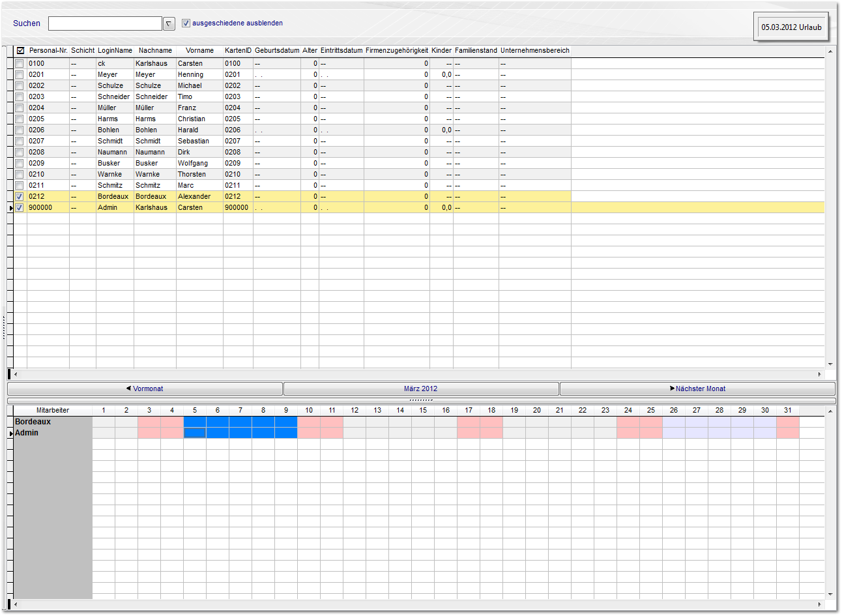Click Vorname cell 'Marc' in row 0211
Image resolution: width=842 pixels, height=616 pixels.
[199, 185]
